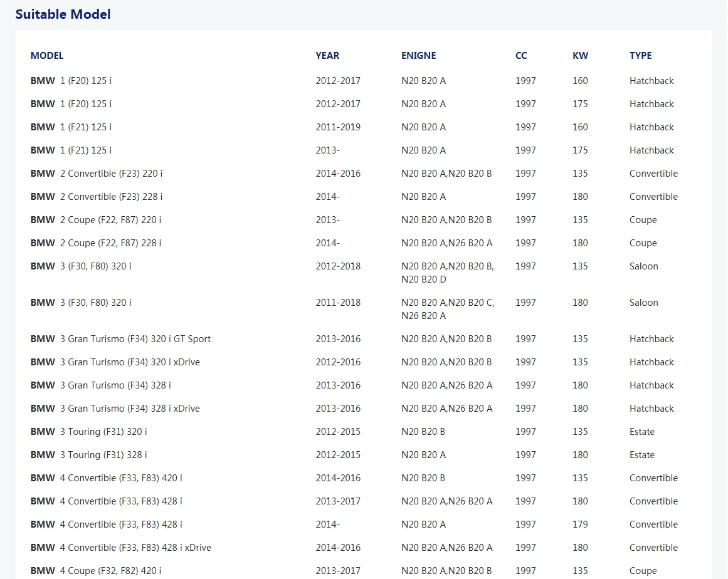Image resolution: width=728 pixels, height=579 pixels.
Task: Click 'BMW 2 Convertible (F23) 220 i'
Action: 97,174
